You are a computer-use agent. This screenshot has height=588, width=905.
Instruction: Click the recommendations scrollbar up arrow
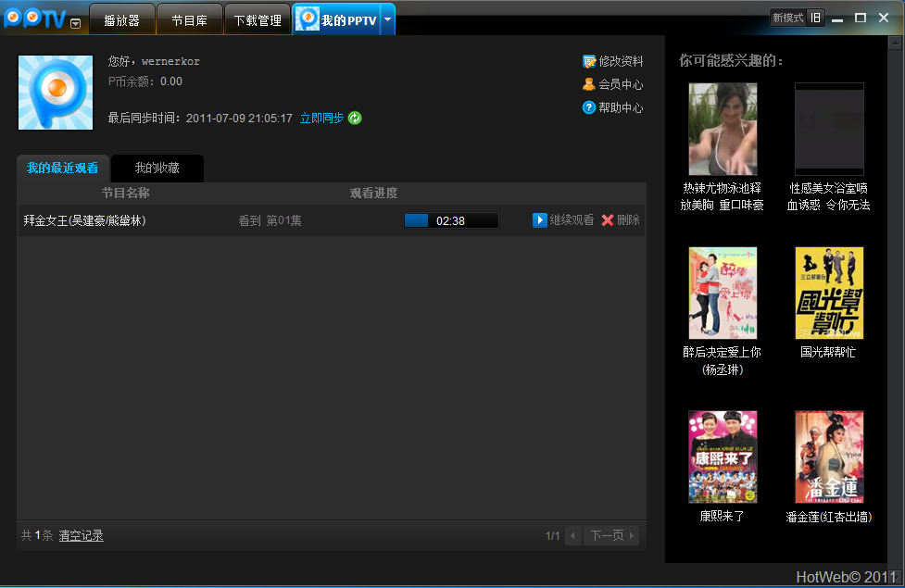895,43
